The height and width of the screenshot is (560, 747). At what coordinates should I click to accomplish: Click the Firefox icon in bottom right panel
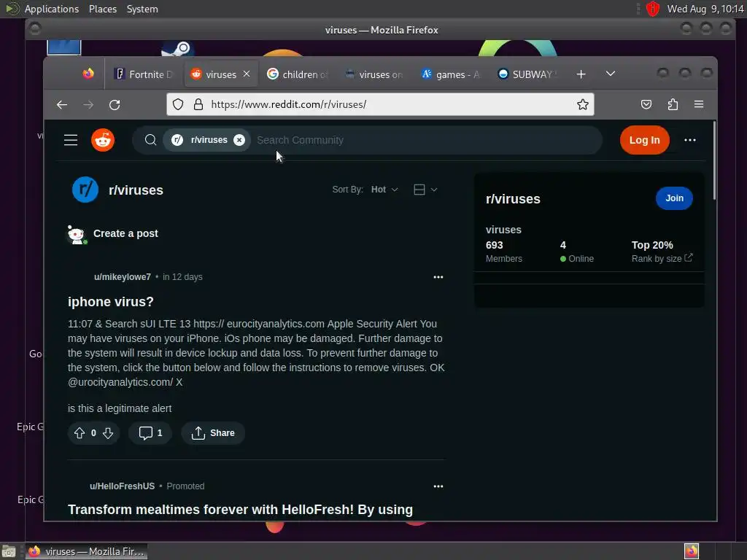click(692, 551)
